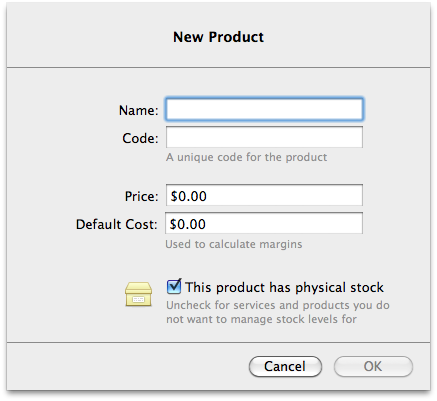Focus the Name text field

pyautogui.click(x=264, y=109)
